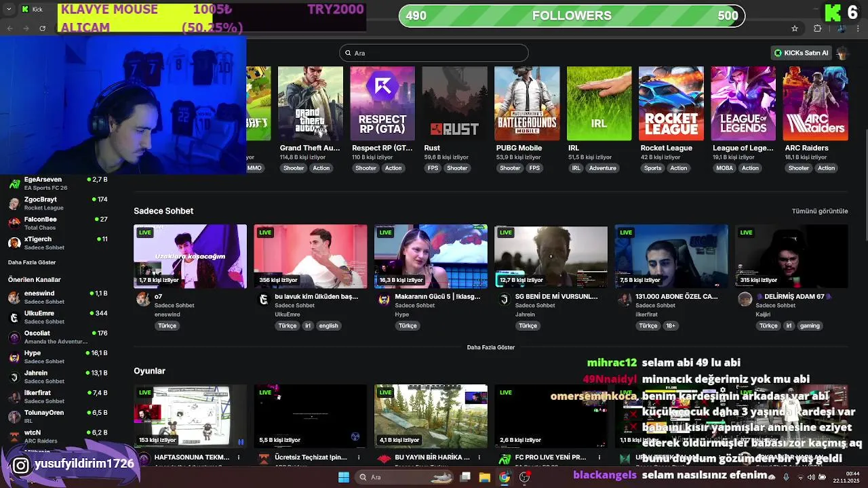Open more options on BU YAYIN BİR HARİKA stream
This screenshot has height=488, width=868.
pyautogui.click(x=479, y=457)
